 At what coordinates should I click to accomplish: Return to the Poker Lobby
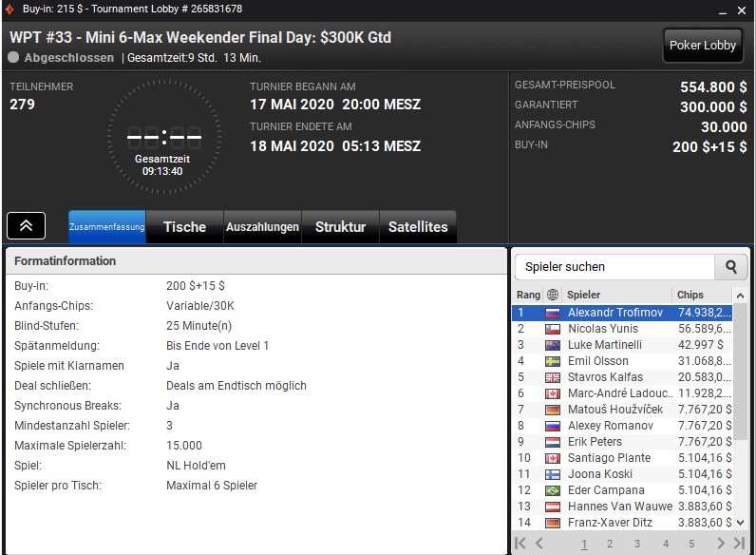[703, 46]
